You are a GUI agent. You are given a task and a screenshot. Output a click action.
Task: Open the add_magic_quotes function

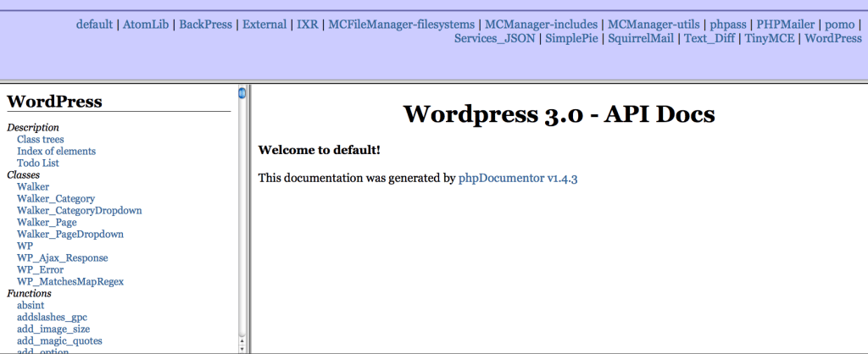point(59,340)
